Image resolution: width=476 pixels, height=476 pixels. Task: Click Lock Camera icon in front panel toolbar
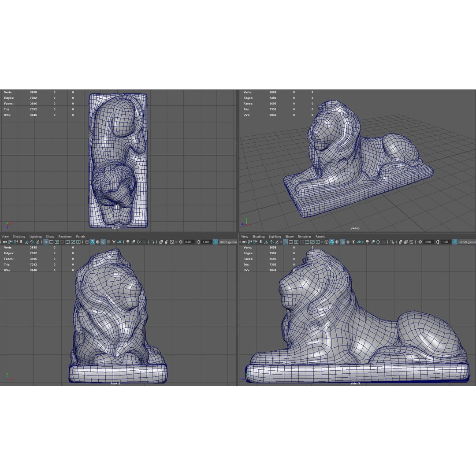tap(10, 242)
